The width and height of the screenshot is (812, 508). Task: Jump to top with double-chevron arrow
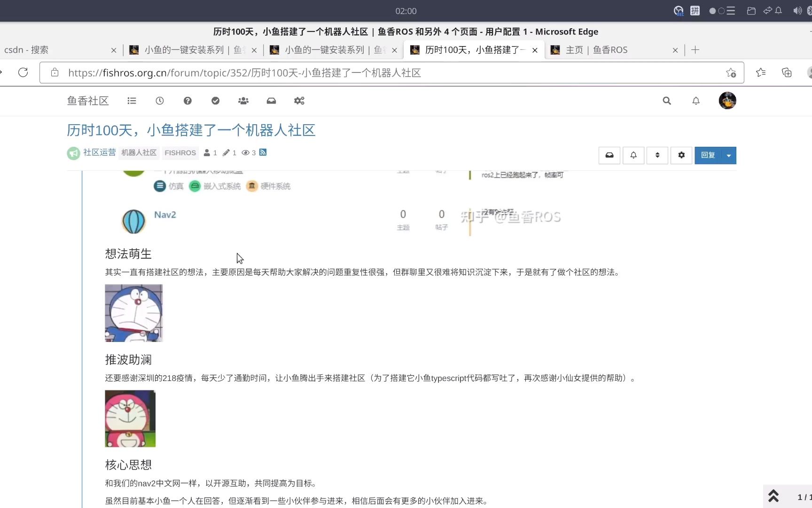click(x=773, y=496)
